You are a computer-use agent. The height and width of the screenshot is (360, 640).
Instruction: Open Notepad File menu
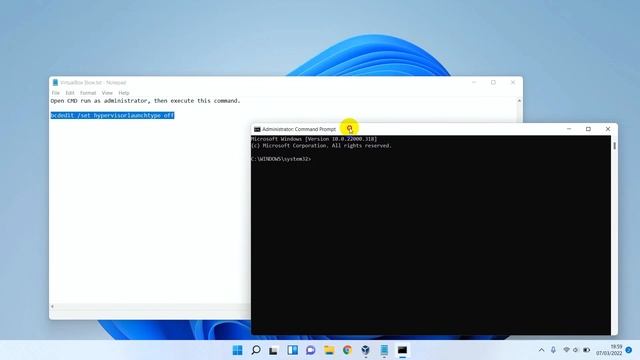point(56,93)
